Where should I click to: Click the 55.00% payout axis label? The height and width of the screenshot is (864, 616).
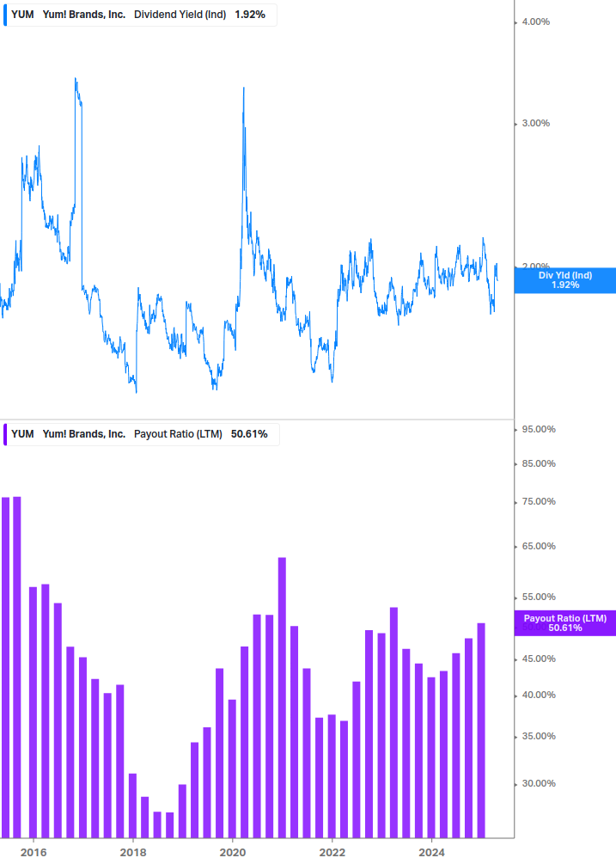[539, 597]
